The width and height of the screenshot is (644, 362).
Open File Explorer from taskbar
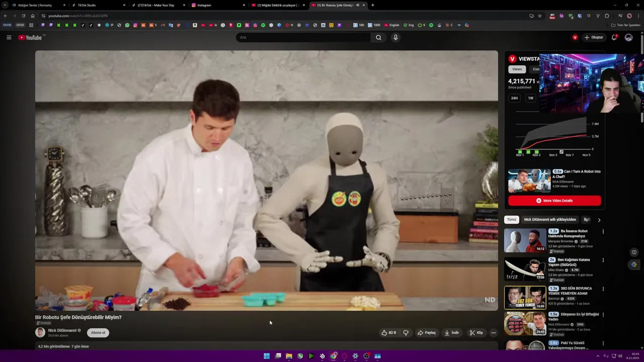(x=289, y=356)
